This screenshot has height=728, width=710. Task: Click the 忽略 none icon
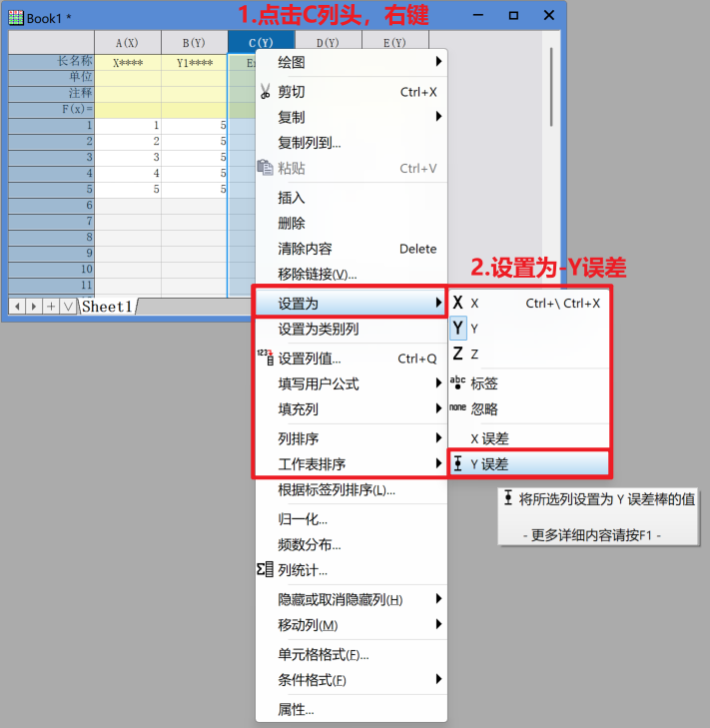coord(457,408)
